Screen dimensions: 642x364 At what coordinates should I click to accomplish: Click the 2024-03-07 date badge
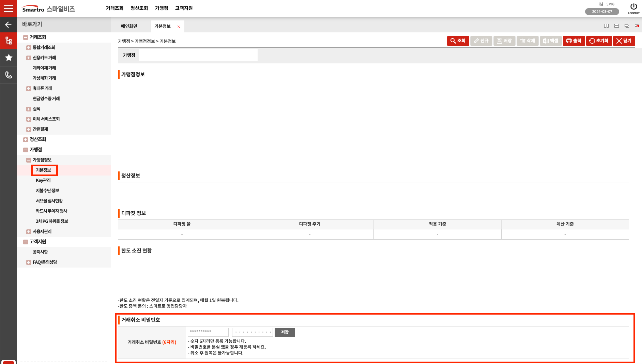(x=602, y=12)
